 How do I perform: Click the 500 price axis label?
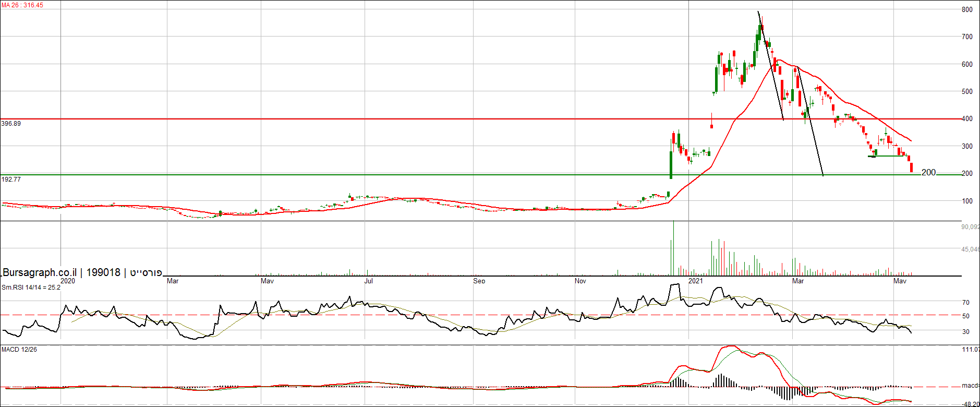[967, 91]
